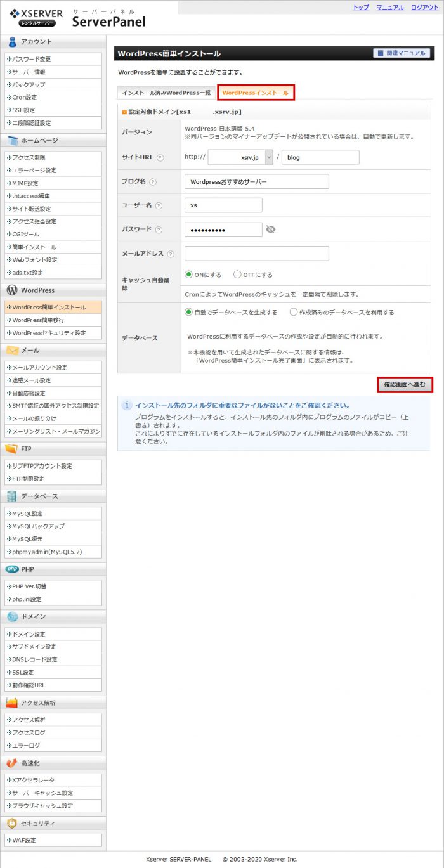Open サイト転送設定 in sidebar
444x868 pixels.
(x=53, y=209)
